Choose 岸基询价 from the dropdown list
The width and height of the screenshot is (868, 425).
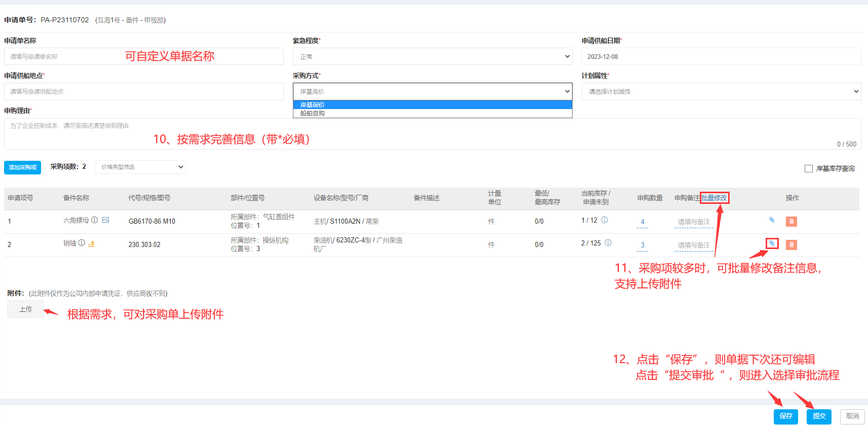coord(433,104)
